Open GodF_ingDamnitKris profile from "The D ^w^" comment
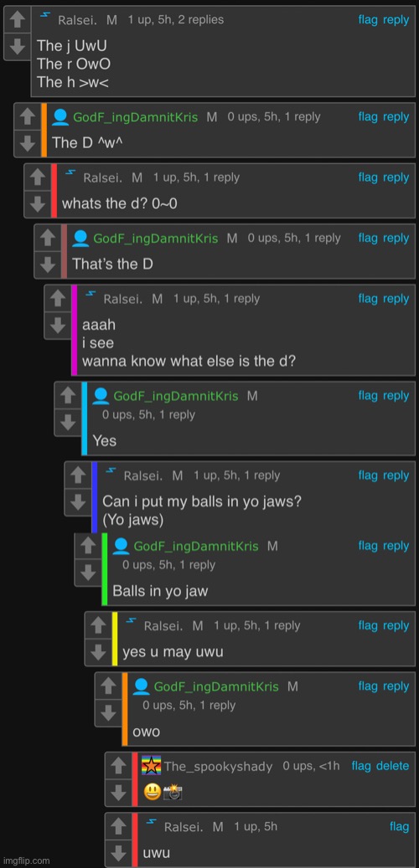Screen dimensions: 419x868 pos(135,117)
